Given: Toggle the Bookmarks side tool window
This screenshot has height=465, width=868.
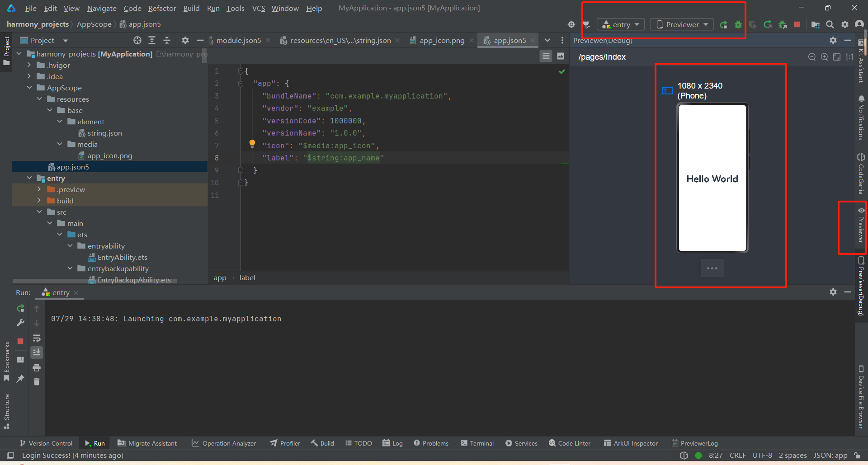Looking at the screenshot, I should pos(6,362).
